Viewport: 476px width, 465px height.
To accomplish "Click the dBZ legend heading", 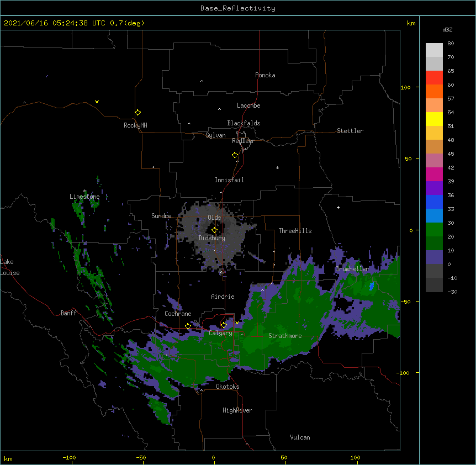I will pyautogui.click(x=447, y=30).
